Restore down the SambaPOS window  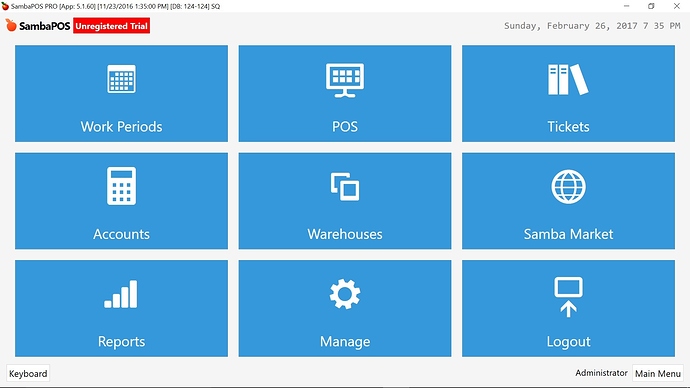(x=651, y=6)
